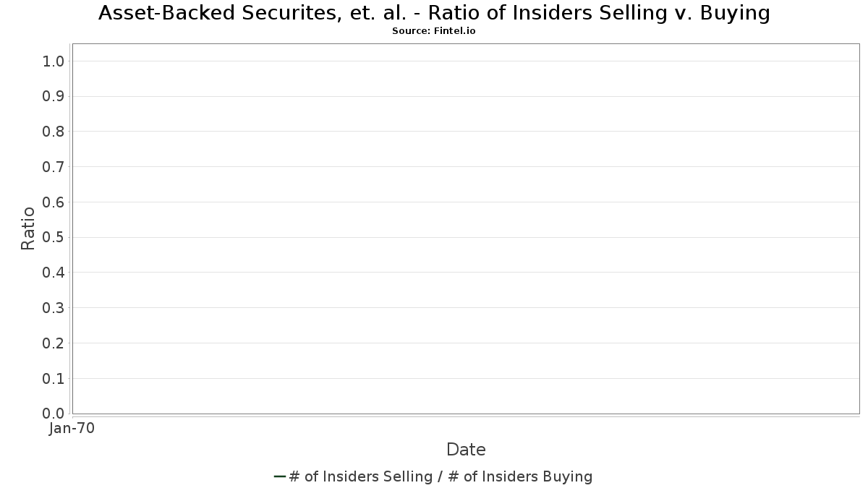Click the 0.3 y-axis tick label

[54, 308]
